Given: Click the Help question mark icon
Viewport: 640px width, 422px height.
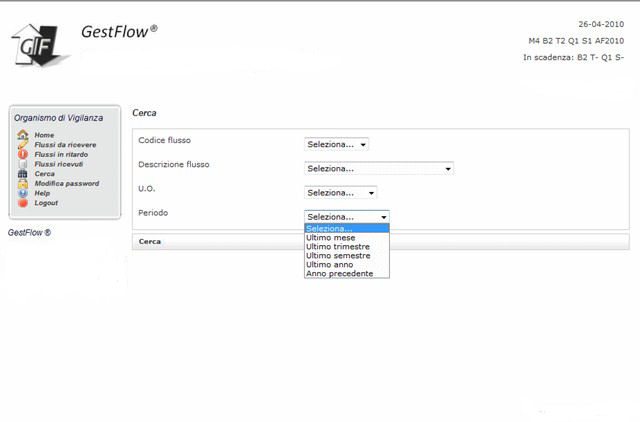Looking at the screenshot, I should 23,193.
